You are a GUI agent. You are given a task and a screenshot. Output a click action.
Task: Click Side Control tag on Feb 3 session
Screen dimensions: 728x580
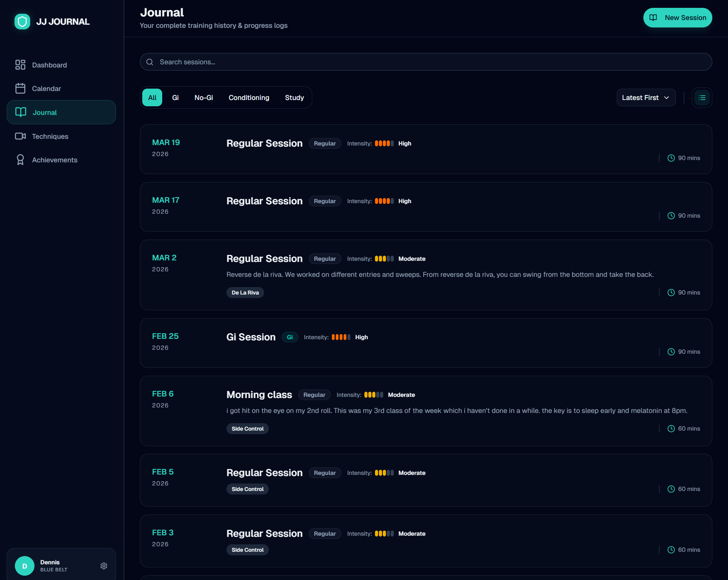[248, 550]
